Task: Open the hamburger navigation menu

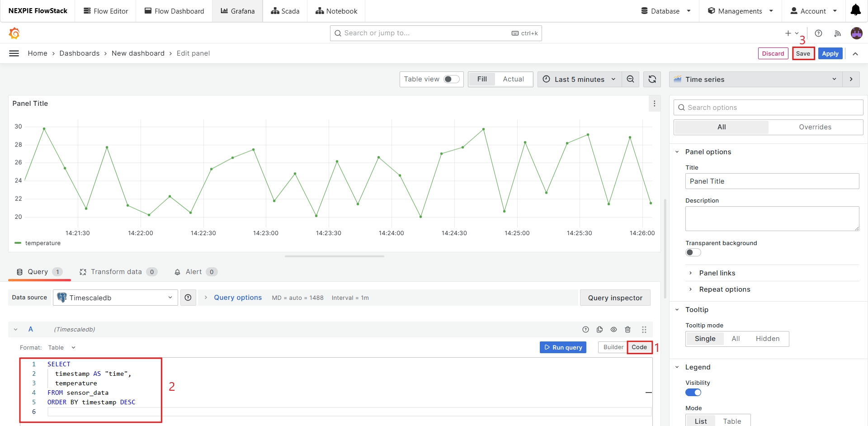Action: [14, 53]
